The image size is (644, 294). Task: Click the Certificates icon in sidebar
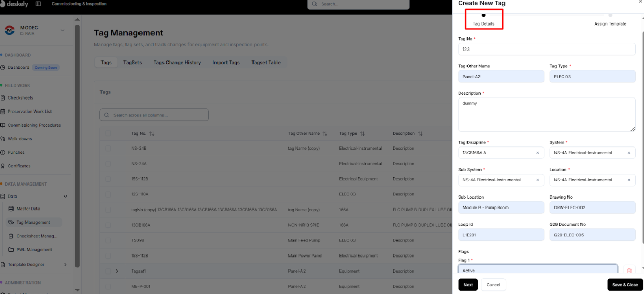tap(3, 166)
